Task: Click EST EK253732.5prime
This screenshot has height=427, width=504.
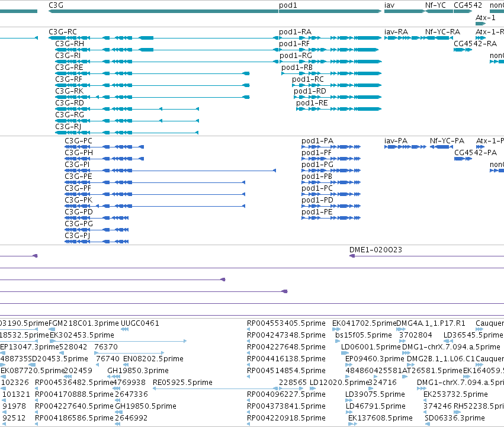Action: click(455, 394)
